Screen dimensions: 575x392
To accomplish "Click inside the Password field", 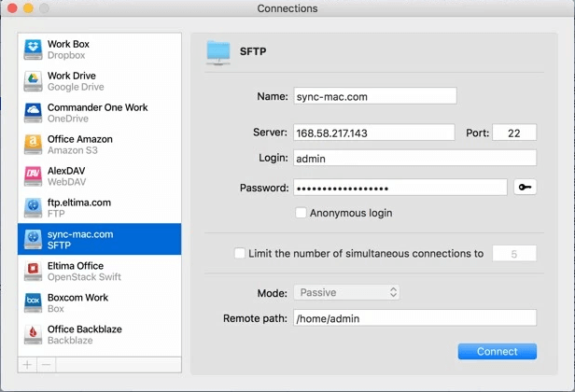I will click(x=400, y=188).
